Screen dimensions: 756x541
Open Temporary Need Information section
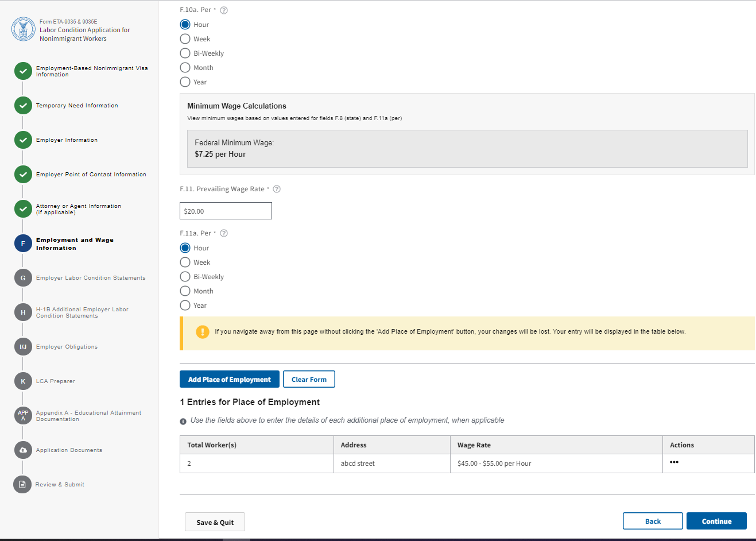(x=77, y=106)
